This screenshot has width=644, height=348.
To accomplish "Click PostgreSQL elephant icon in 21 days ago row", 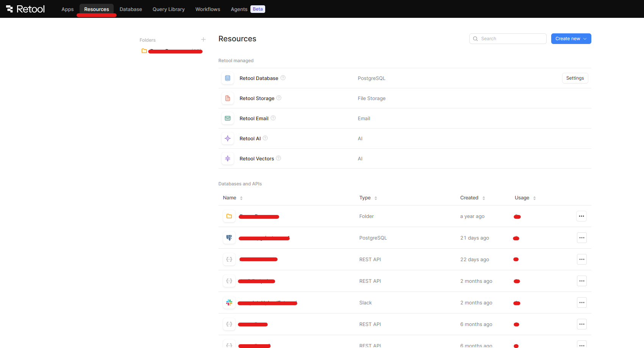I will (x=229, y=238).
